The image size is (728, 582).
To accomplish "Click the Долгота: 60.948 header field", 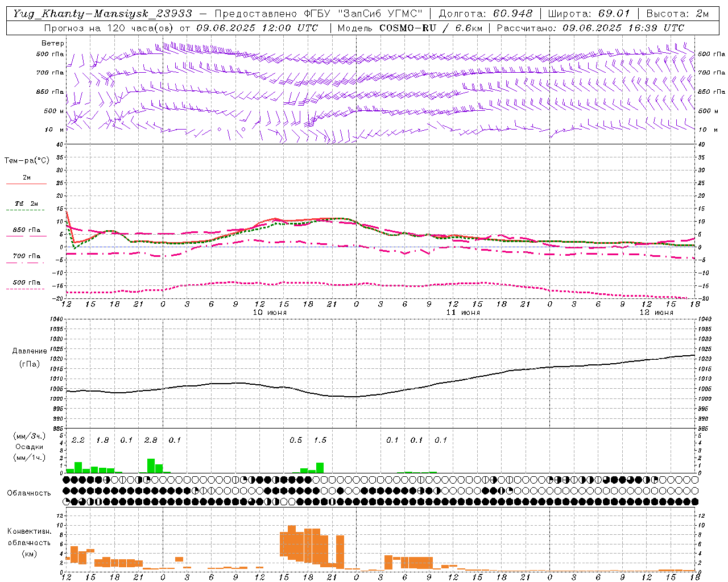I will (486, 14).
